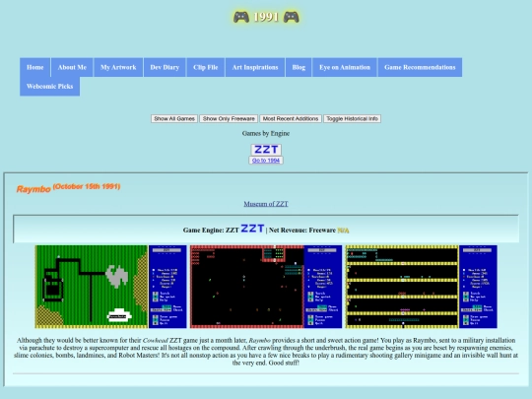Screen dimensions: 532x399
Task: Click the 1991 page heading
Action: click(266, 17)
